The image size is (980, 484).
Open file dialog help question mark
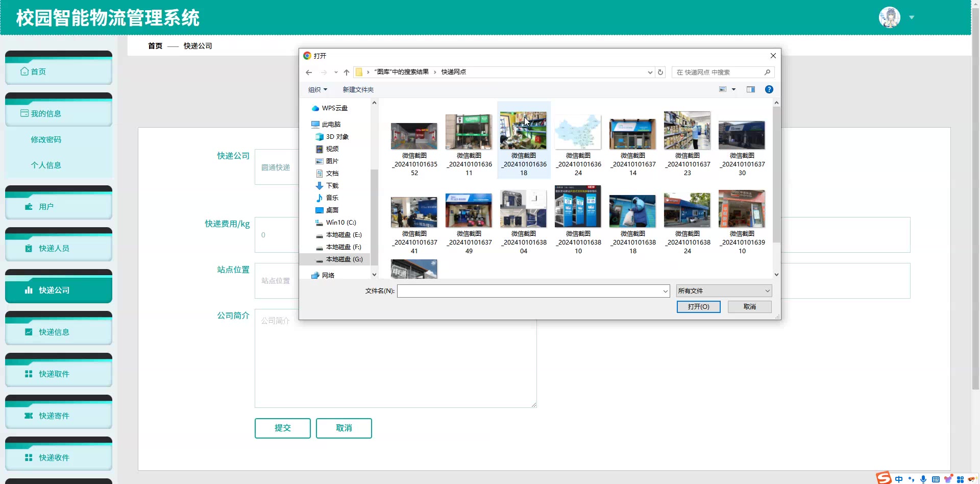coord(769,89)
